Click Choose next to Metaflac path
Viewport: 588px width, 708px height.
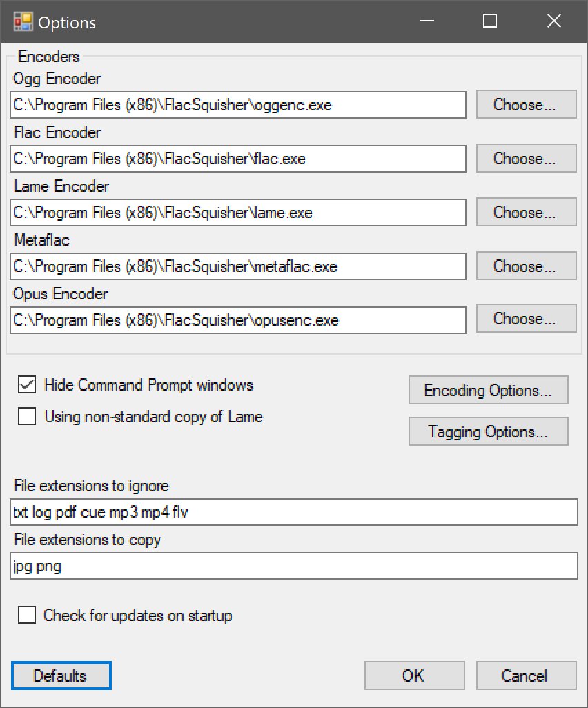525,266
